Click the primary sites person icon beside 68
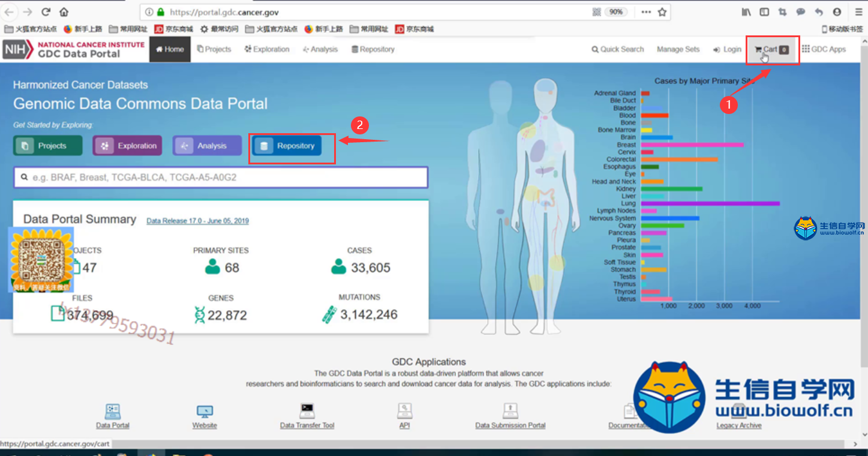Viewport: 868px width, 456px height. coord(212,267)
